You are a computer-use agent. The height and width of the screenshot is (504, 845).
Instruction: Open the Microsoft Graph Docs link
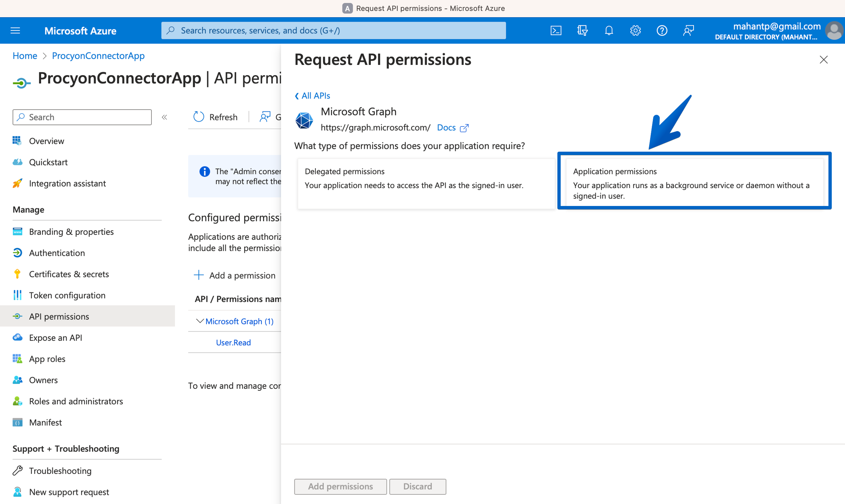tap(446, 128)
